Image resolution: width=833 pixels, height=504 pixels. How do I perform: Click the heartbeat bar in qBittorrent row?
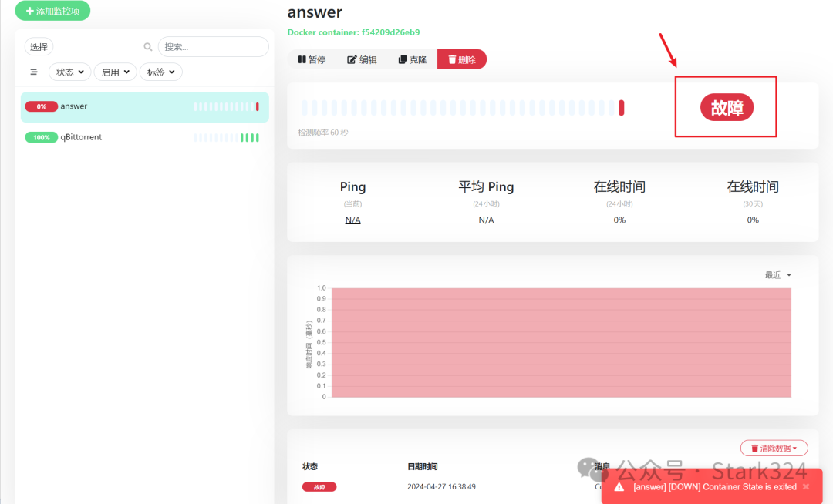click(x=226, y=137)
